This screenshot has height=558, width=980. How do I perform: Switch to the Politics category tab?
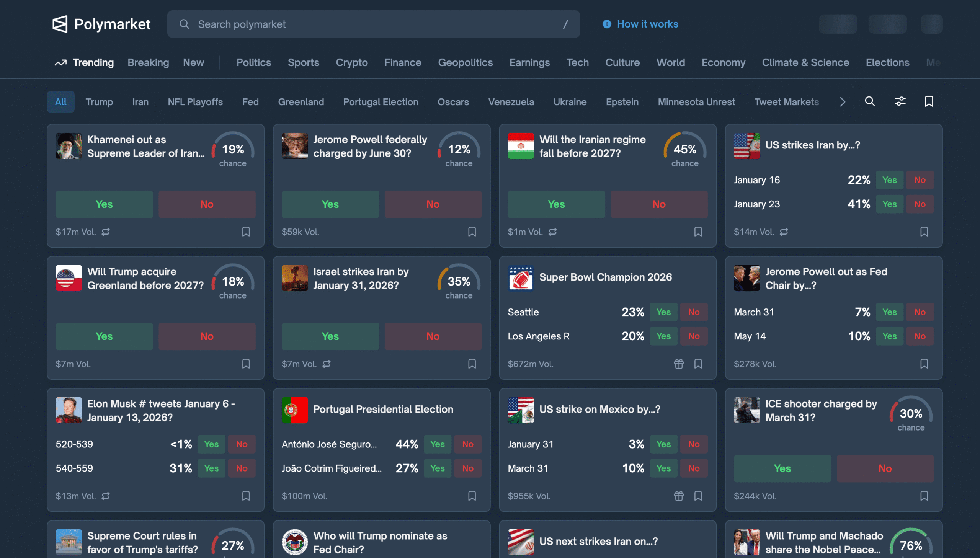tap(253, 62)
